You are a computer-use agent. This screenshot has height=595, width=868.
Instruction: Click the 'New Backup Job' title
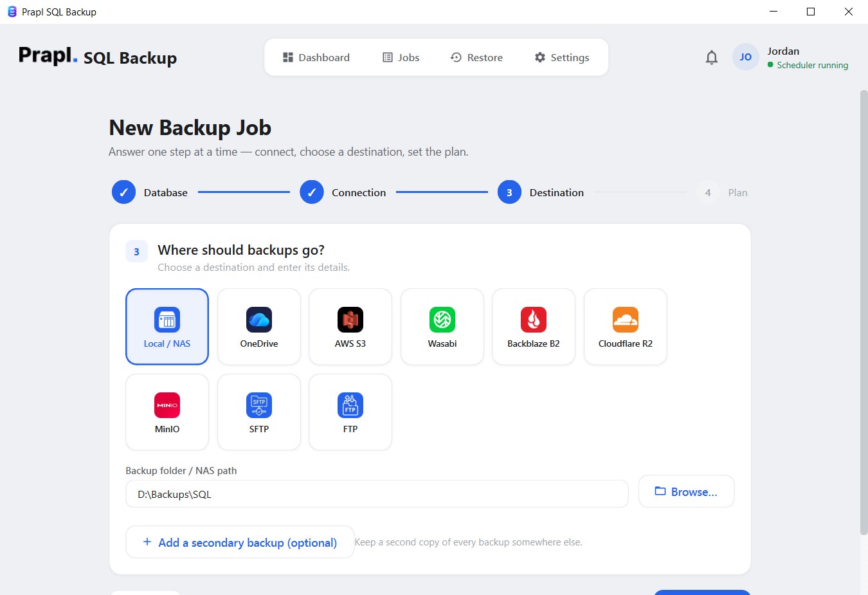coord(190,127)
